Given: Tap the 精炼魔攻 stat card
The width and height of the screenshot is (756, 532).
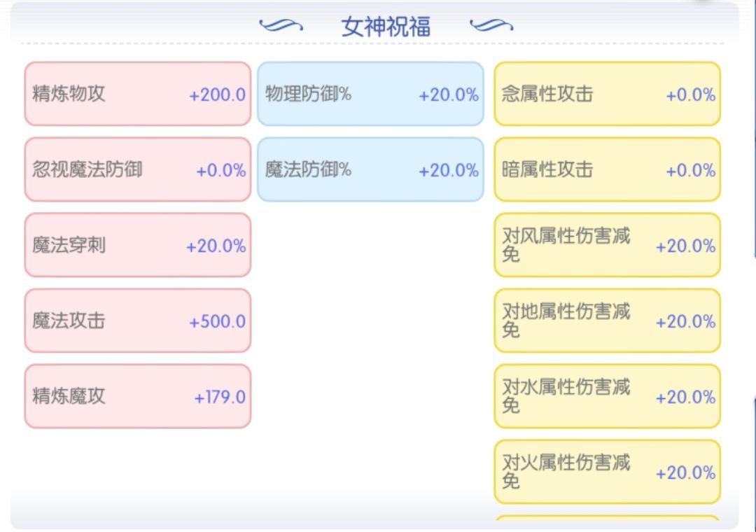Looking at the screenshot, I should (138, 396).
